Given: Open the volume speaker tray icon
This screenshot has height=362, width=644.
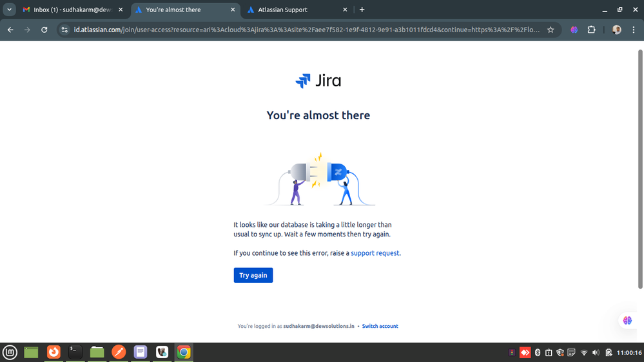Looking at the screenshot, I should (596, 352).
